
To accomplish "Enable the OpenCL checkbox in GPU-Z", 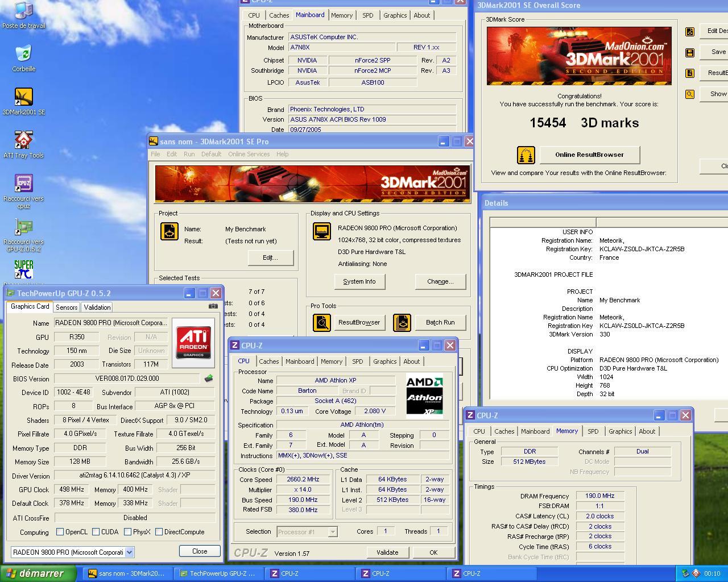I will [60, 532].
